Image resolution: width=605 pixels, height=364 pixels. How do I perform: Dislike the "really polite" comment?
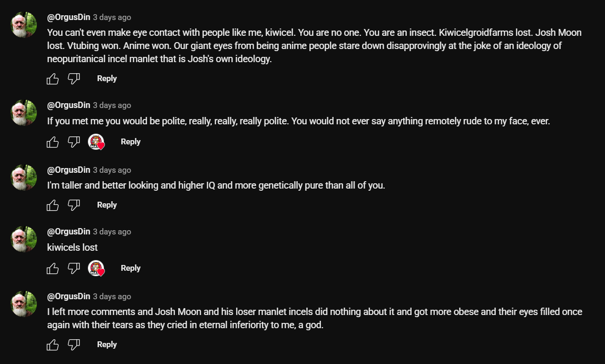[74, 142]
